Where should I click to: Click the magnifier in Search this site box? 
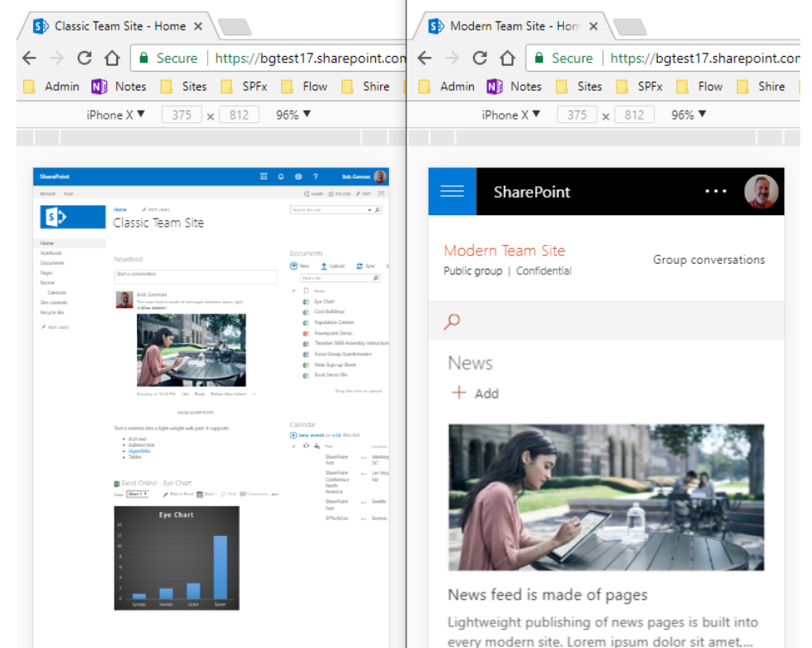[378, 209]
